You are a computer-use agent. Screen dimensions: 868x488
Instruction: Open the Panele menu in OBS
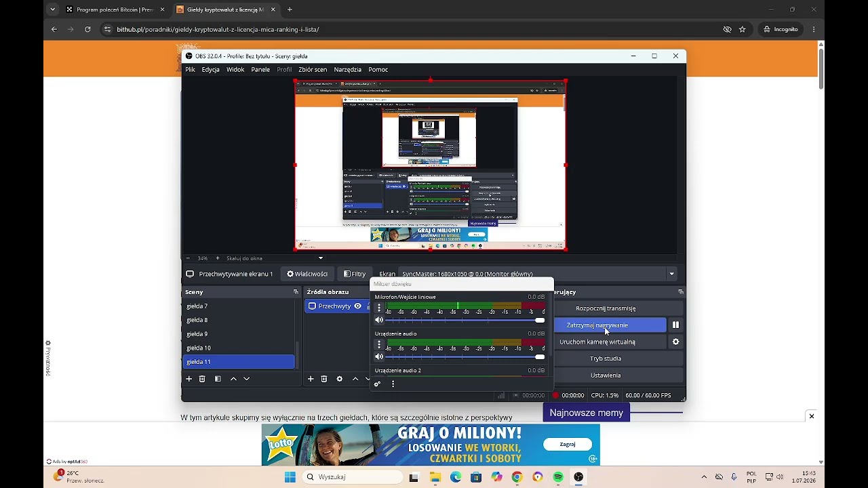pyautogui.click(x=260, y=69)
